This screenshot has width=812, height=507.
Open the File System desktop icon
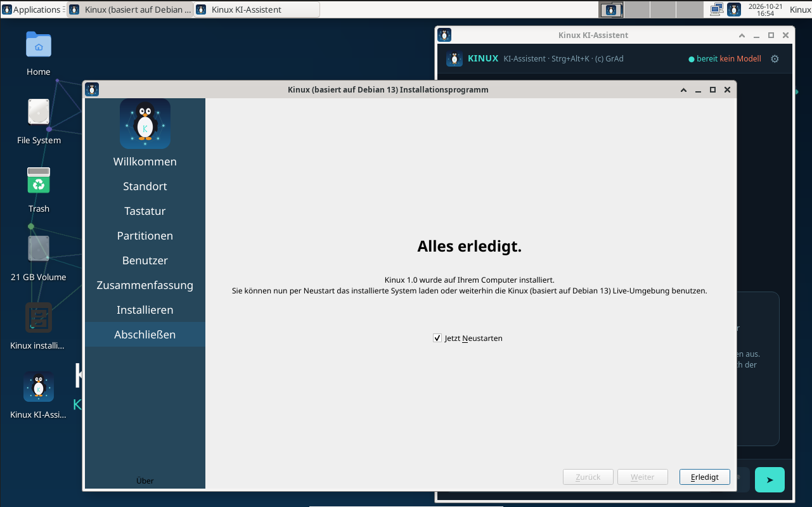pos(39,112)
